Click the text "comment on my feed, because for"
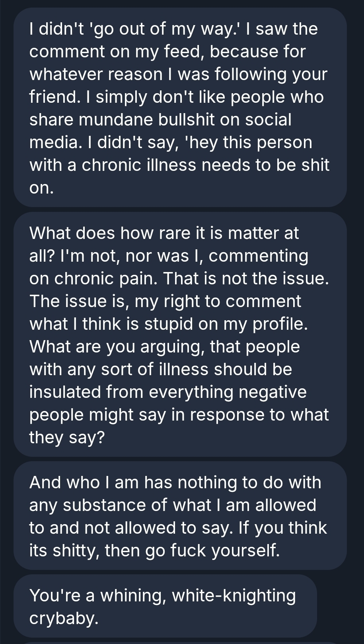Viewport: 364px width, 644px height. pos(167,51)
